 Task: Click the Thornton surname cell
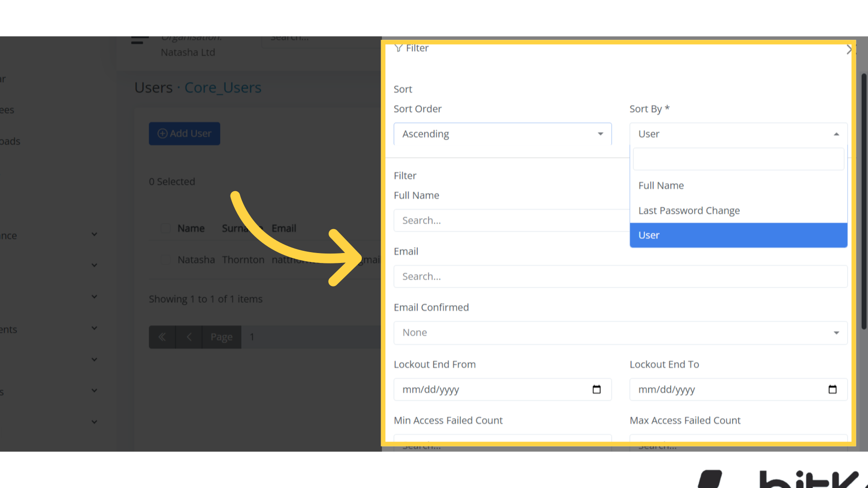click(x=243, y=260)
